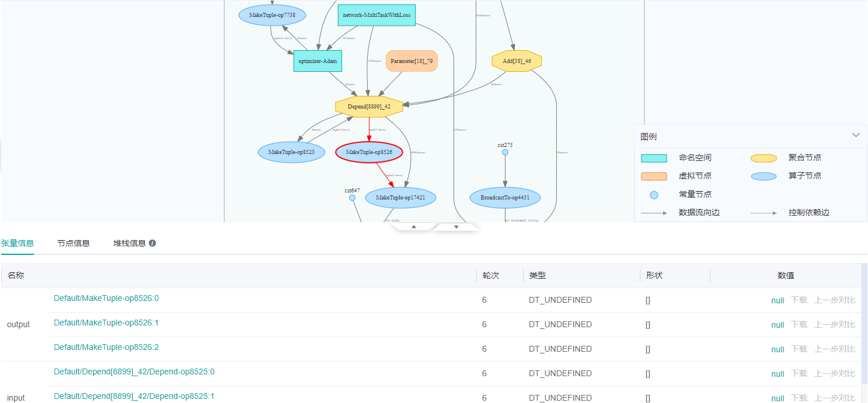Select the Parameter[18]_79 virtual node
Viewport: 868px width, 403px height.
(x=411, y=61)
